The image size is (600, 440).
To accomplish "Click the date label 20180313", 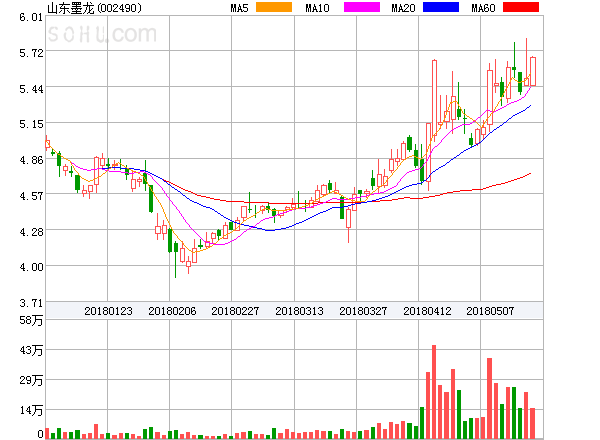I will click(299, 311).
